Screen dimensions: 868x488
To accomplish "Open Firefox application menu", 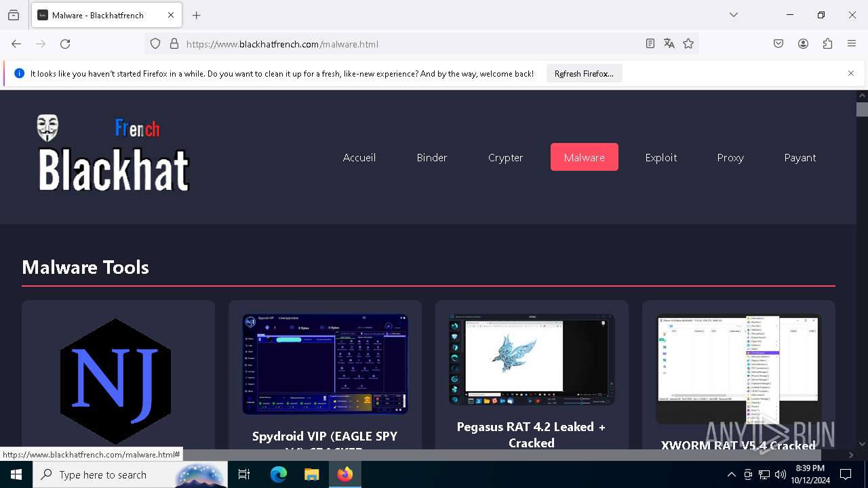I will coord(852,44).
